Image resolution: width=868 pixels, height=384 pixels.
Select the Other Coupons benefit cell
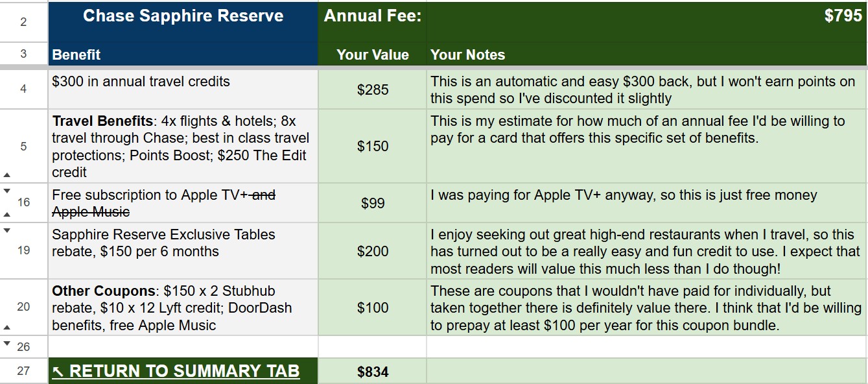click(183, 307)
